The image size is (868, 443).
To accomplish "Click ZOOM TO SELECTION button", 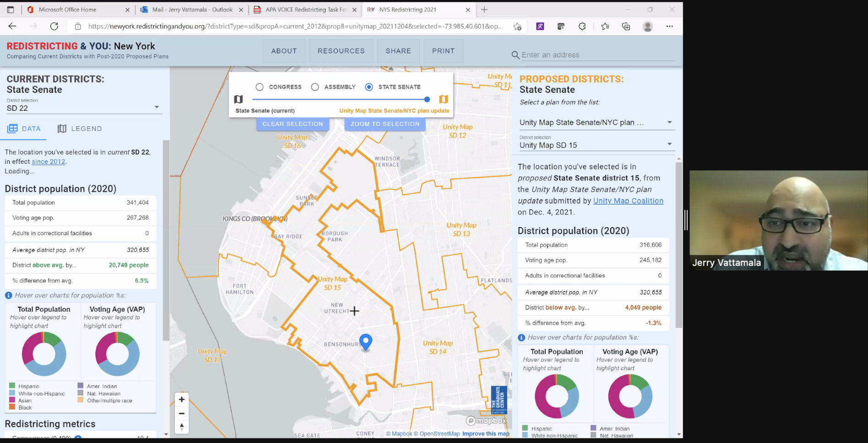I will [x=385, y=124].
